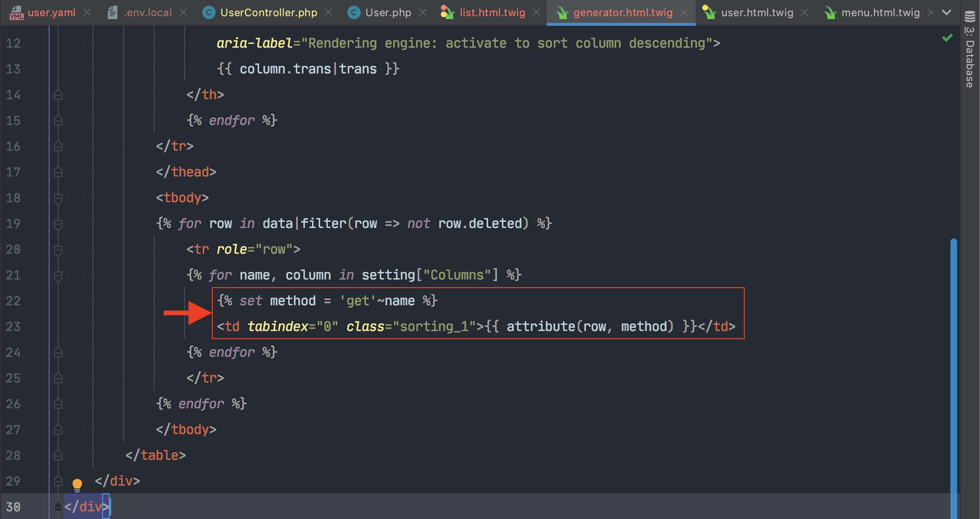Image resolution: width=980 pixels, height=519 pixels.
Task: Click the closing '</tbody>' tag
Action: tap(186, 430)
